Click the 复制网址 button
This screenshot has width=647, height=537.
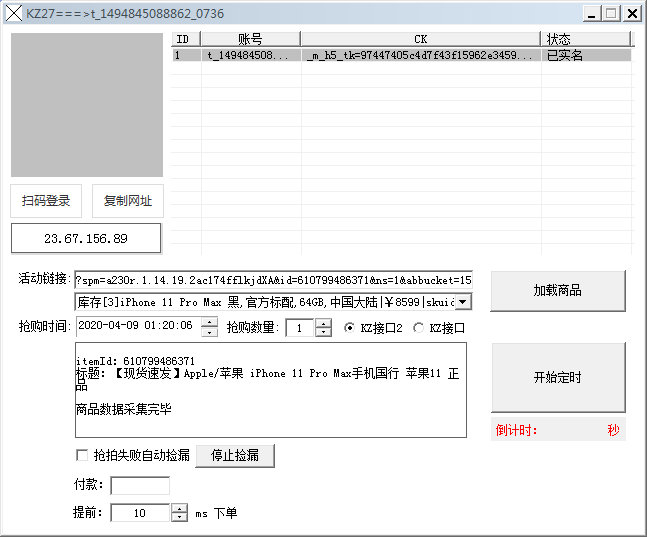pos(128,201)
